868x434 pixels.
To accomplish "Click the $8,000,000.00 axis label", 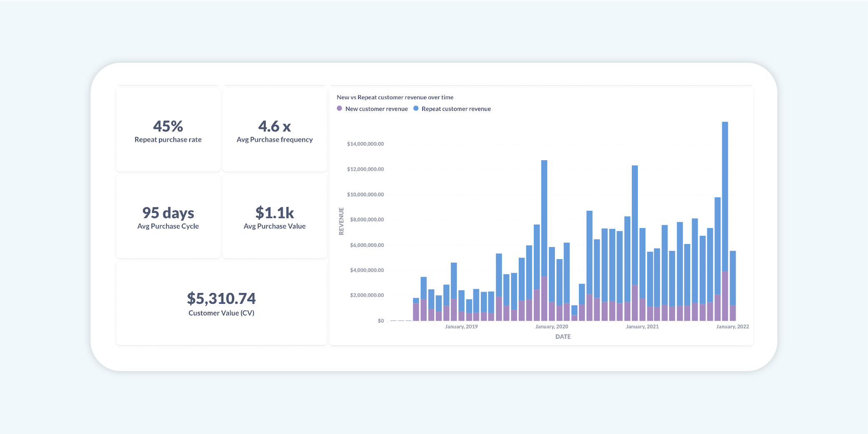I will click(367, 219).
